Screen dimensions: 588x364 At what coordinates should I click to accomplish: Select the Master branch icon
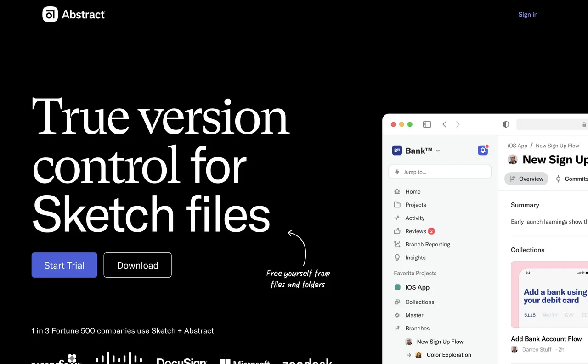pos(397,315)
